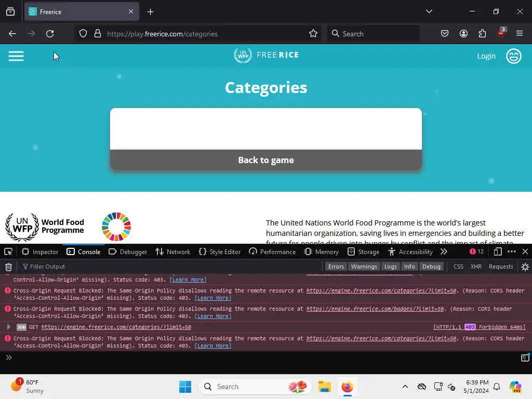Clear the web console output
532x399 pixels.
(8, 267)
